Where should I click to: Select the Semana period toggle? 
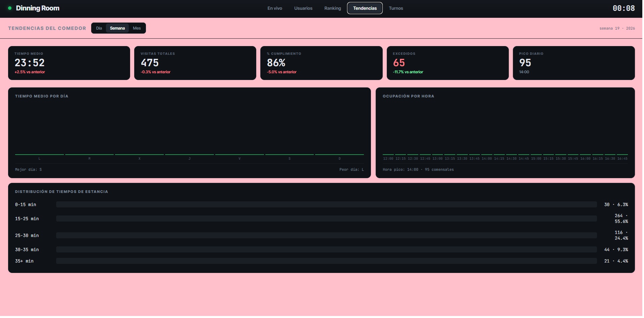118,28
